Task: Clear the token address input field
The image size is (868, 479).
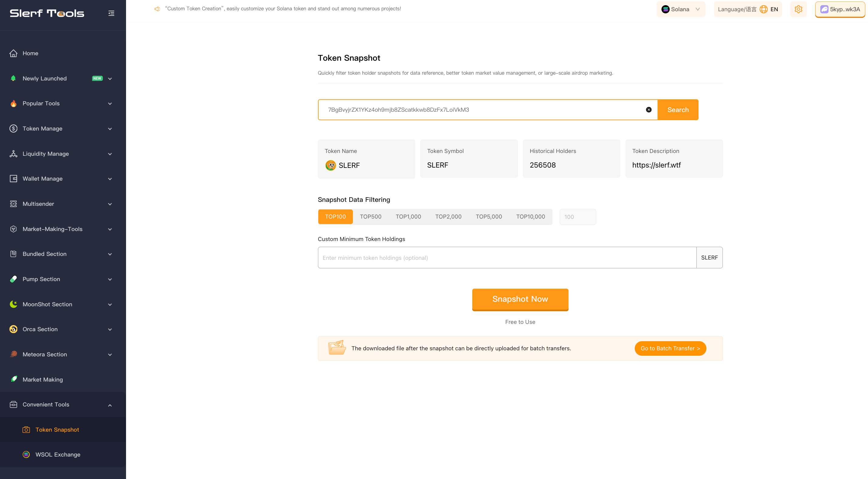Action: [x=649, y=110]
